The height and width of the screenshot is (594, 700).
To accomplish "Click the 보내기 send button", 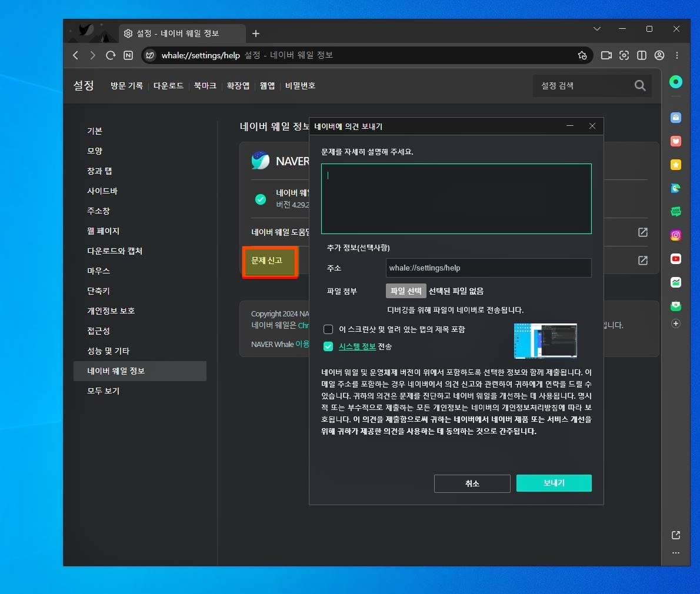I will [x=554, y=483].
